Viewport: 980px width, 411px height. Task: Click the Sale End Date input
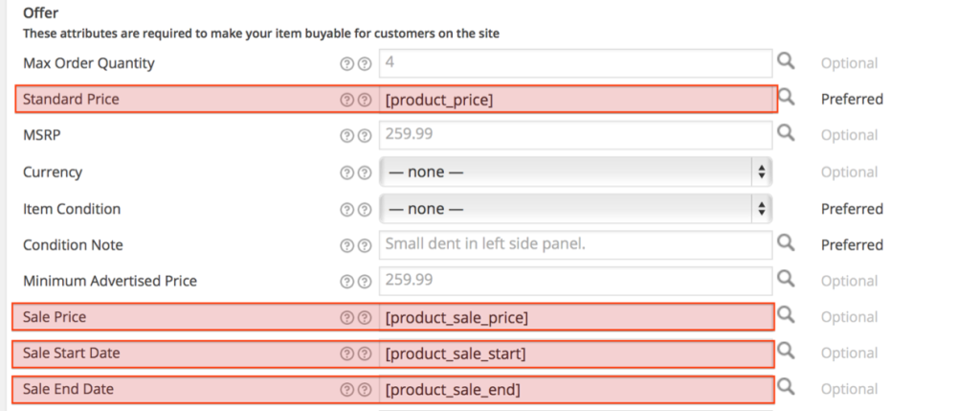point(575,389)
